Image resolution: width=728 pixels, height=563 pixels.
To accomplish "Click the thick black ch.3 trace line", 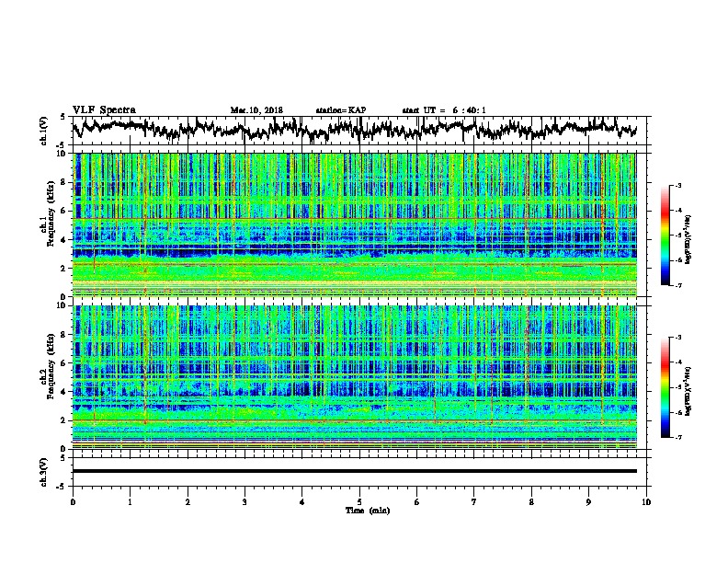I will [355, 471].
